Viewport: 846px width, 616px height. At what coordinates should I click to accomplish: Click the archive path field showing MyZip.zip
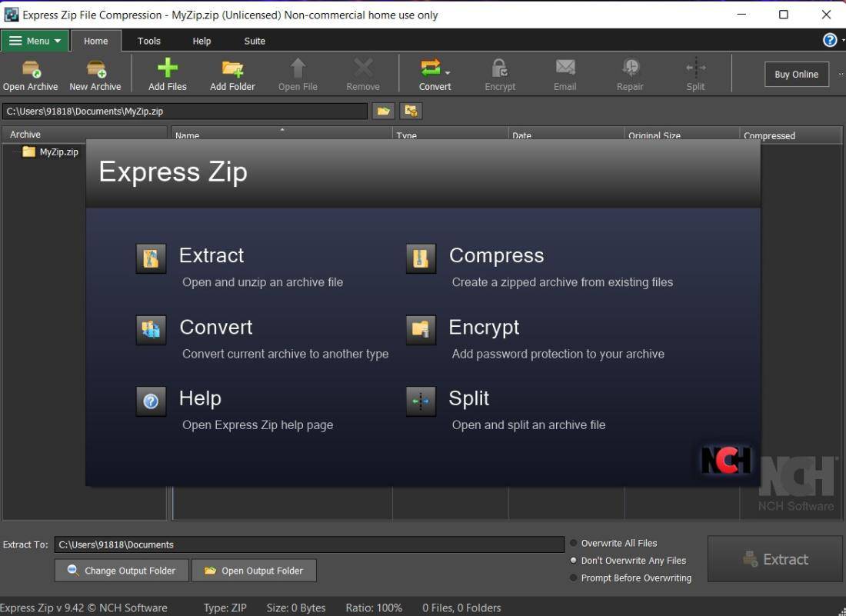click(x=185, y=111)
